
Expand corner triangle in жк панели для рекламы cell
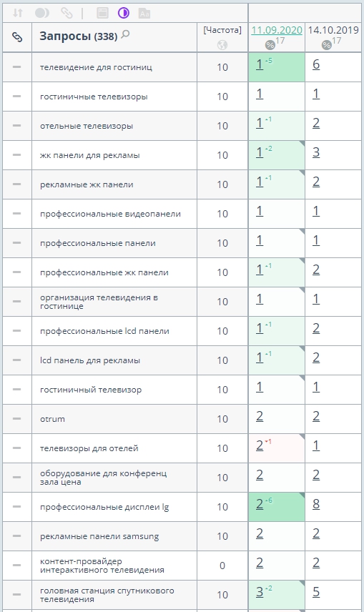point(302,144)
